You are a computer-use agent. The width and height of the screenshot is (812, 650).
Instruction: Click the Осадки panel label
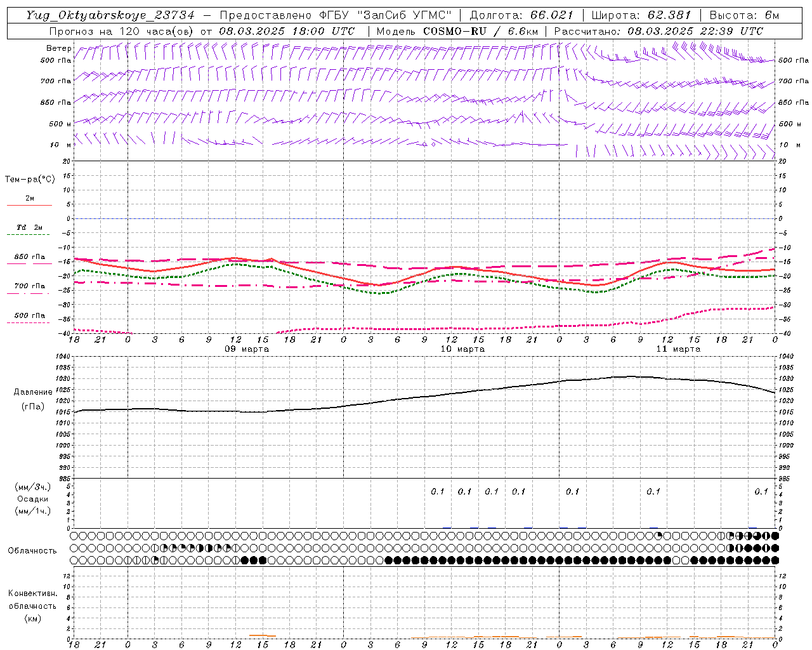pyautogui.click(x=33, y=499)
